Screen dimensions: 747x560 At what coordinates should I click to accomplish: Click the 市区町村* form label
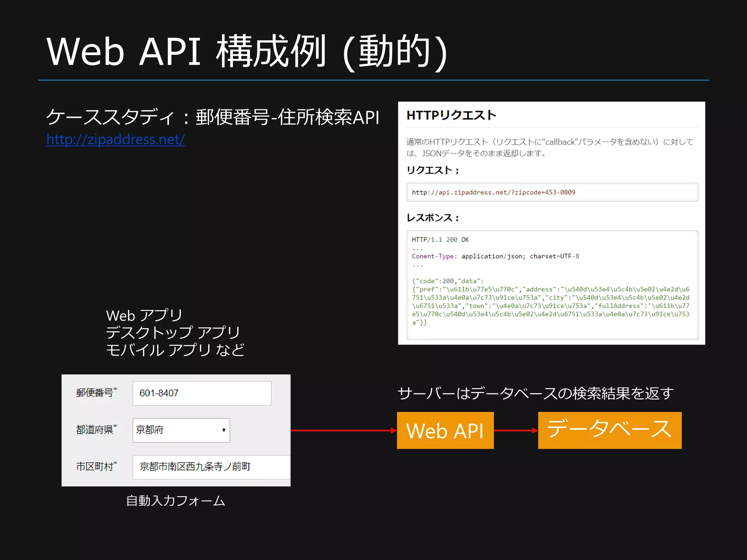click(x=97, y=466)
